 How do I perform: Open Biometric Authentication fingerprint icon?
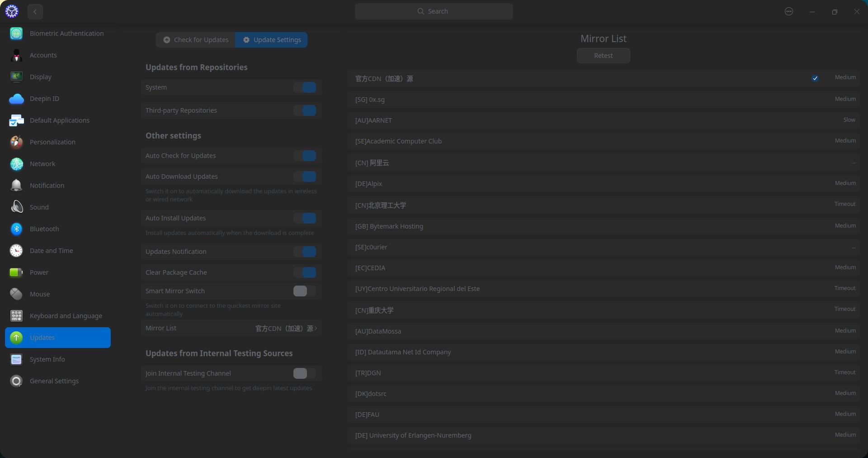(x=16, y=33)
